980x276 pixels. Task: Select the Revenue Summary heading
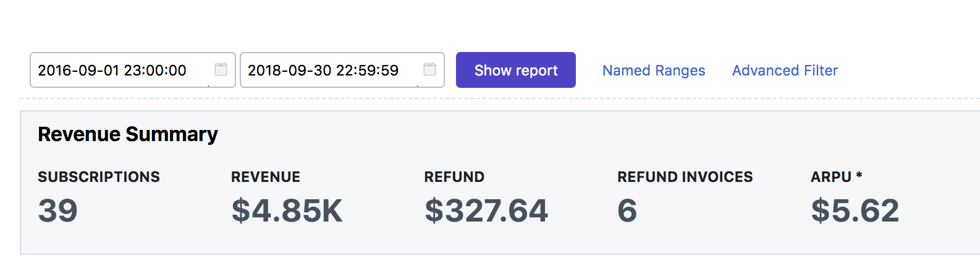pos(128,134)
